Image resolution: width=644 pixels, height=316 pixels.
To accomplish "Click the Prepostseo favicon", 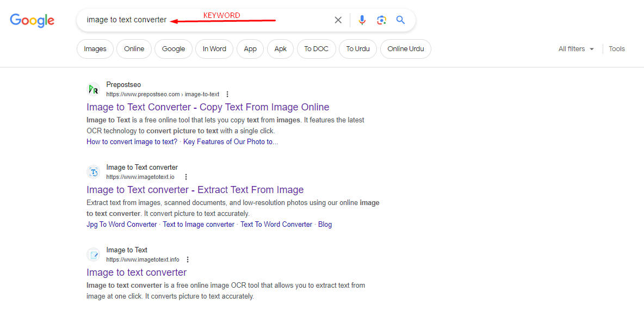I will [x=94, y=89].
